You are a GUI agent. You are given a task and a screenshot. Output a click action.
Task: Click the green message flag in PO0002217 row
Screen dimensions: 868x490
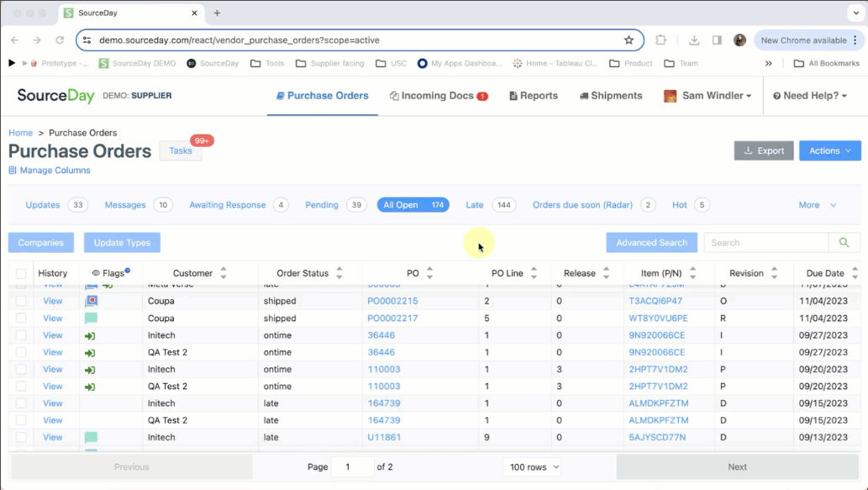92,319
